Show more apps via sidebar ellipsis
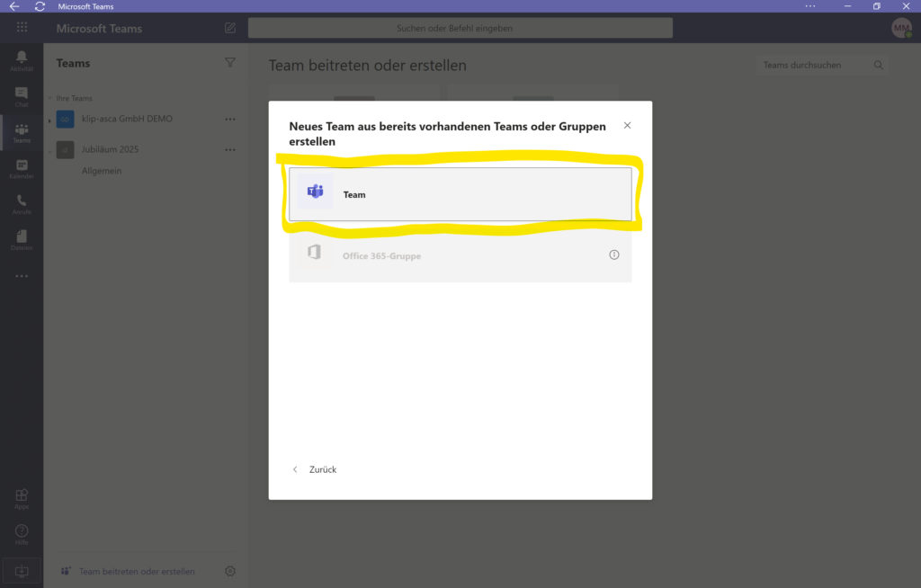Viewport: 921px width, 588px height. pos(22,276)
